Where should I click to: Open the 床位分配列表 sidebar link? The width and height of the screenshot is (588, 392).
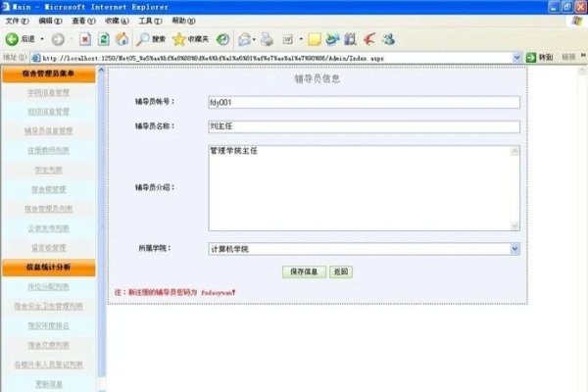point(48,286)
